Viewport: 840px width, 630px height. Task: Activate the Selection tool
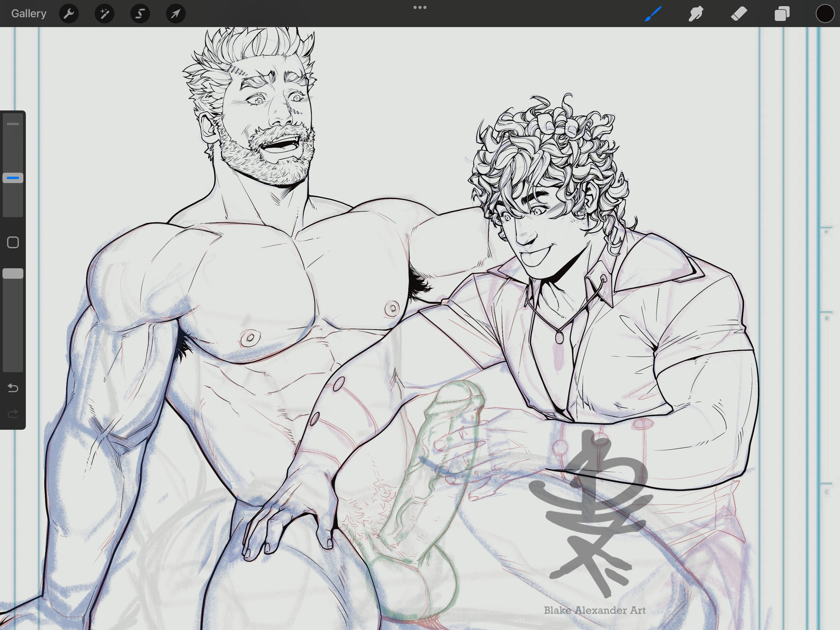coord(140,14)
